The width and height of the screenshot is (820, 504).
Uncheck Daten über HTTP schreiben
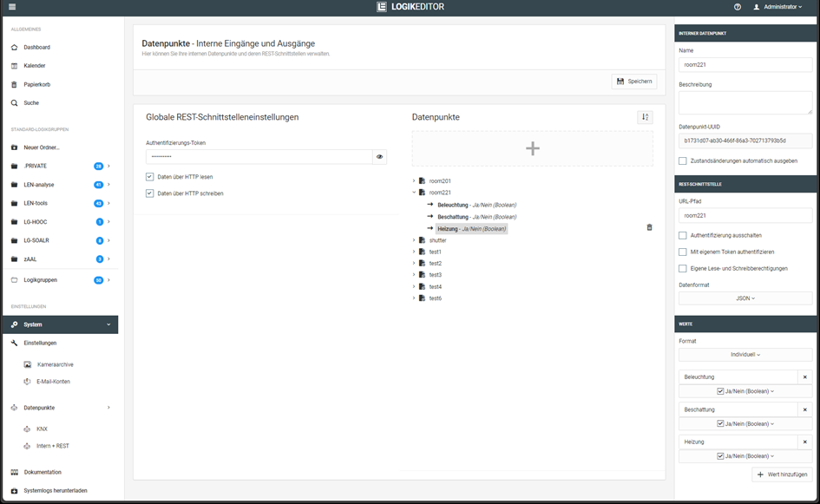coord(150,193)
